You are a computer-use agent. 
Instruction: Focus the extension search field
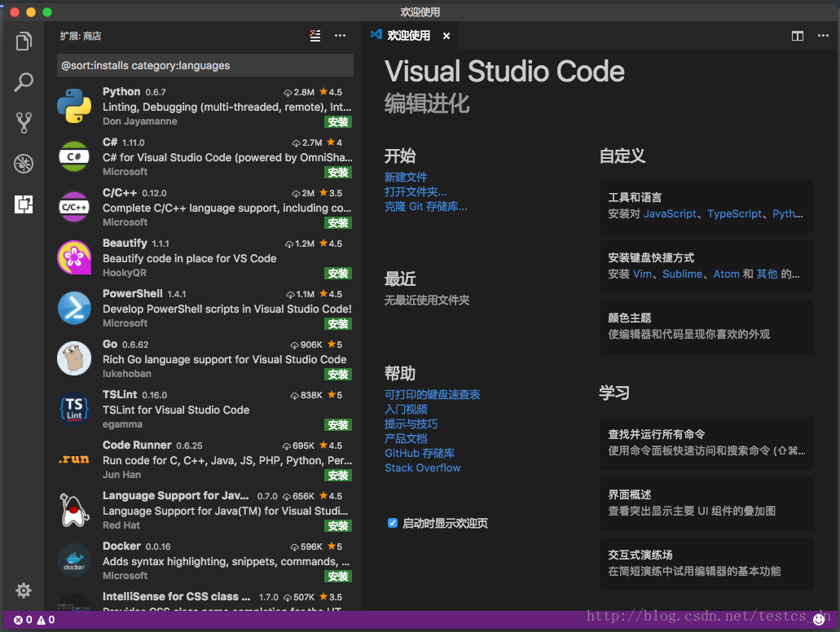pyautogui.click(x=205, y=65)
